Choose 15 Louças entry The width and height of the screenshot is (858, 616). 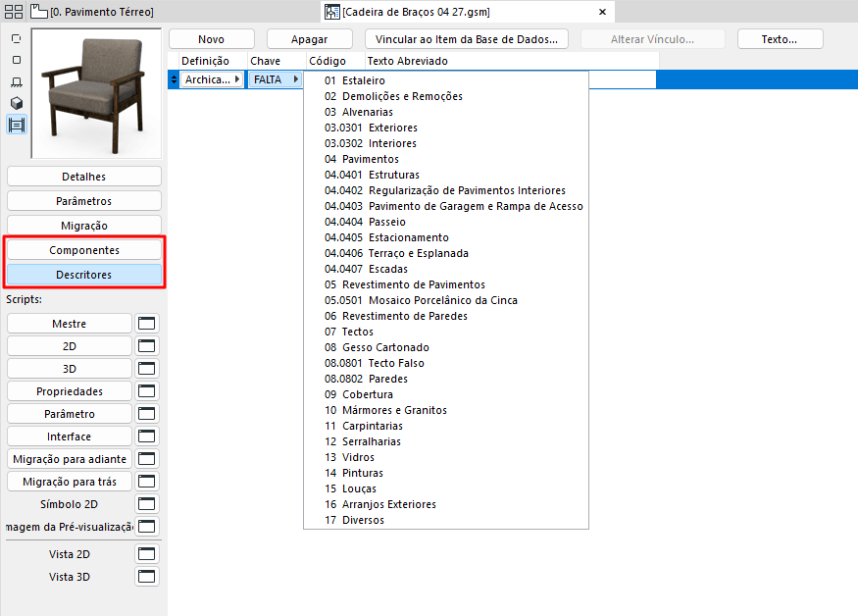point(446,488)
